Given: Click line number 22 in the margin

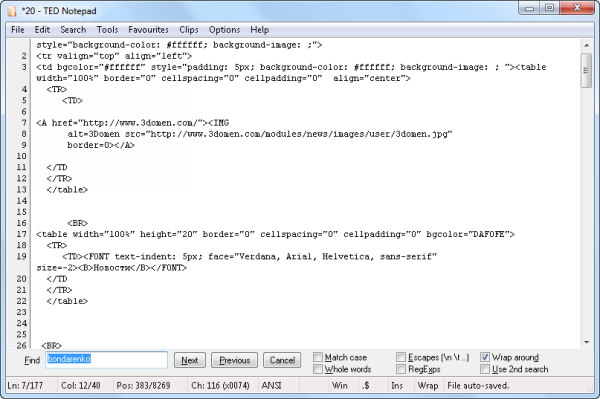Looking at the screenshot, I should [x=21, y=301].
